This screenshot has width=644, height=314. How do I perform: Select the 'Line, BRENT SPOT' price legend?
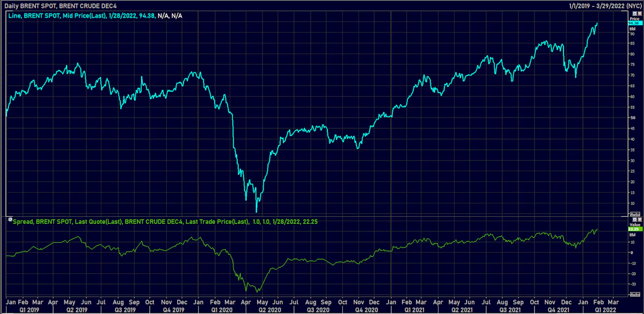[95, 17]
